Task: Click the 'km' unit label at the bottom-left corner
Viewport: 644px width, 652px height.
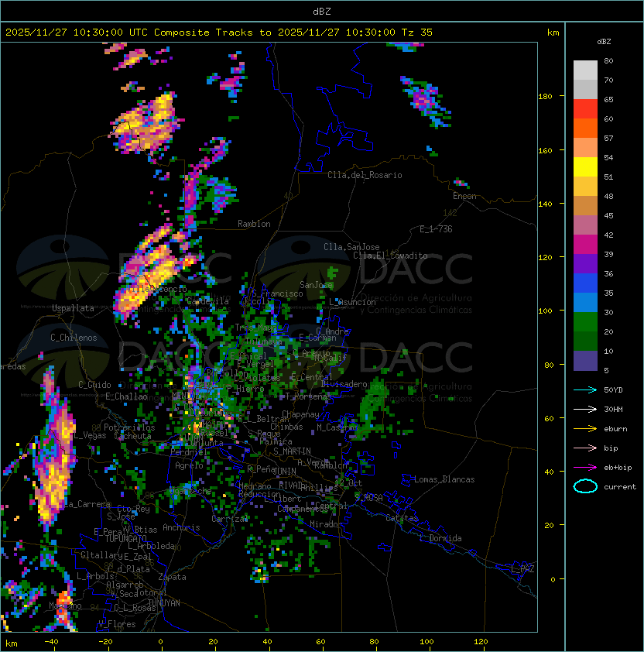Action: pyautogui.click(x=12, y=643)
